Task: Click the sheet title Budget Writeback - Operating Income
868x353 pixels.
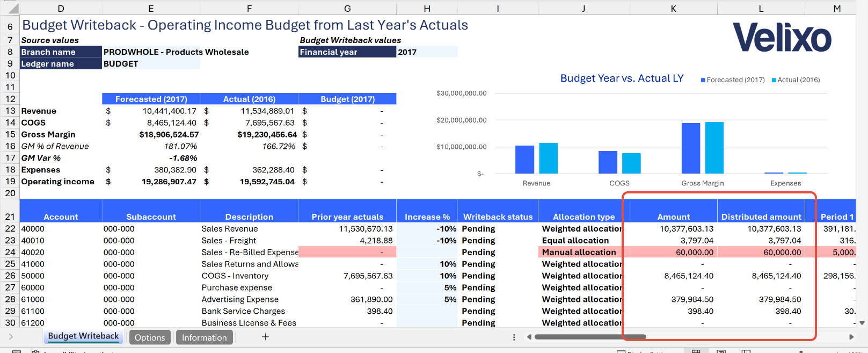Action: point(245,25)
